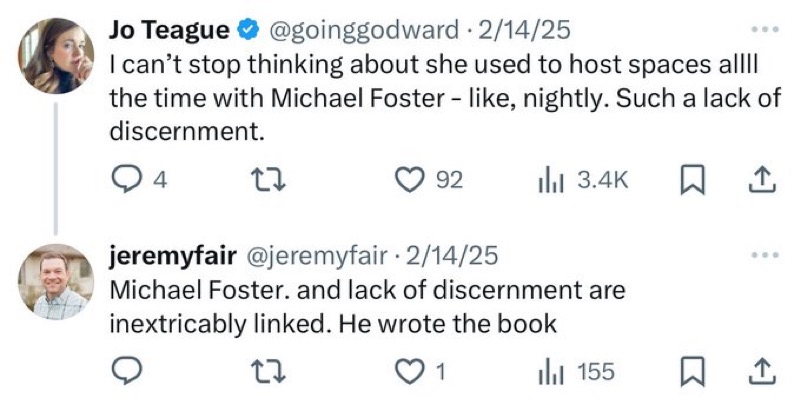Bookmark Jo Teague's tweet
This screenshot has width=801, height=411.
(x=691, y=181)
